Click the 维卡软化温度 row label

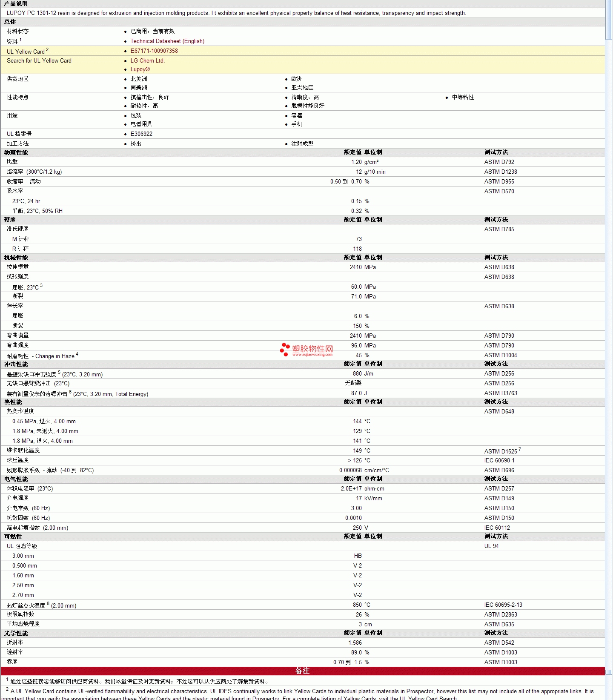(23, 450)
